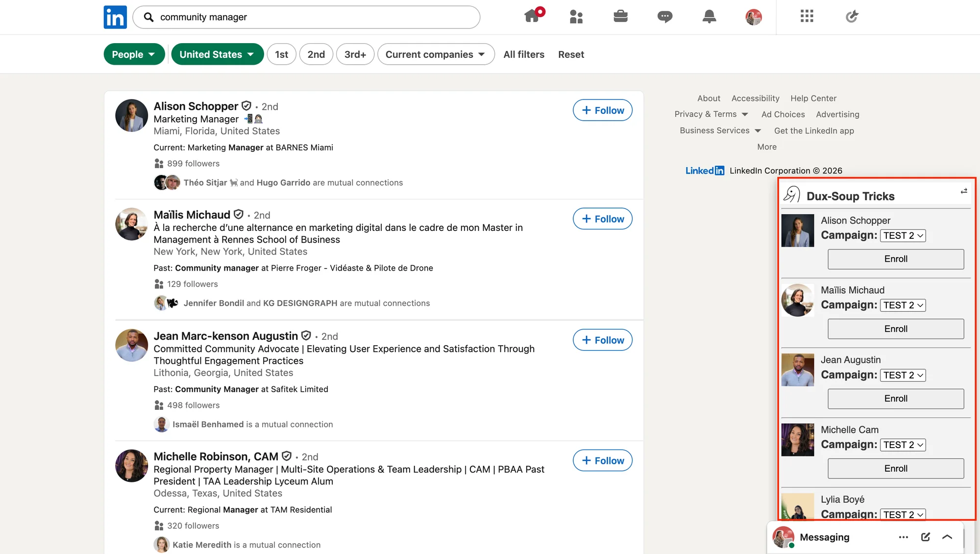Follow Maïlis Michaud

point(603,219)
